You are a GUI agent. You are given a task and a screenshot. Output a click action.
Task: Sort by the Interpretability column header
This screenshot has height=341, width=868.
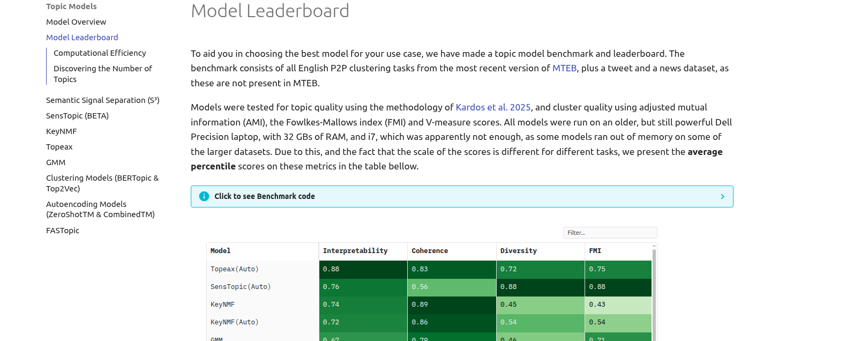tap(355, 251)
